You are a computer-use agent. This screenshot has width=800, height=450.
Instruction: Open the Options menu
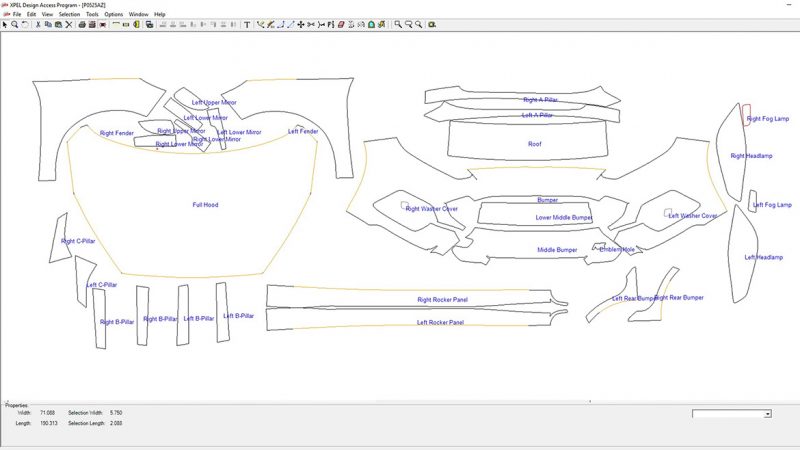[x=114, y=14]
